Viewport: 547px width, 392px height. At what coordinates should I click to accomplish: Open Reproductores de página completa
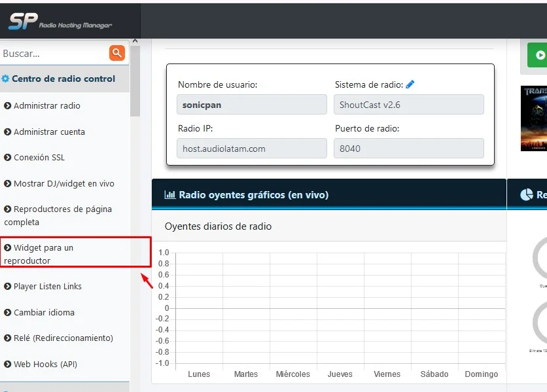point(58,215)
